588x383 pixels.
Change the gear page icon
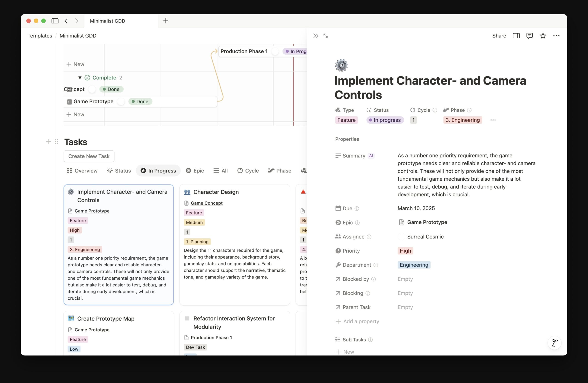(x=342, y=65)
